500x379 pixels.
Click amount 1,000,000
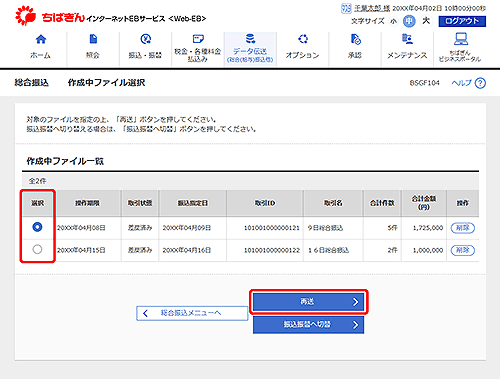pos(428,250)
